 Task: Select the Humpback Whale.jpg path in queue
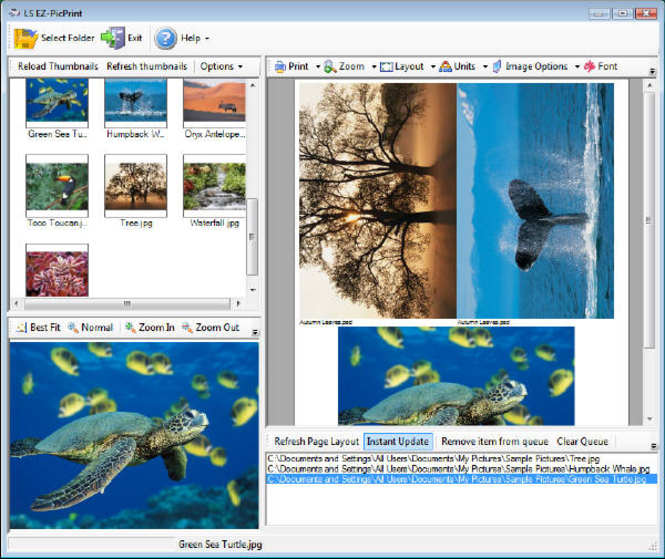[x=458, y=469]
